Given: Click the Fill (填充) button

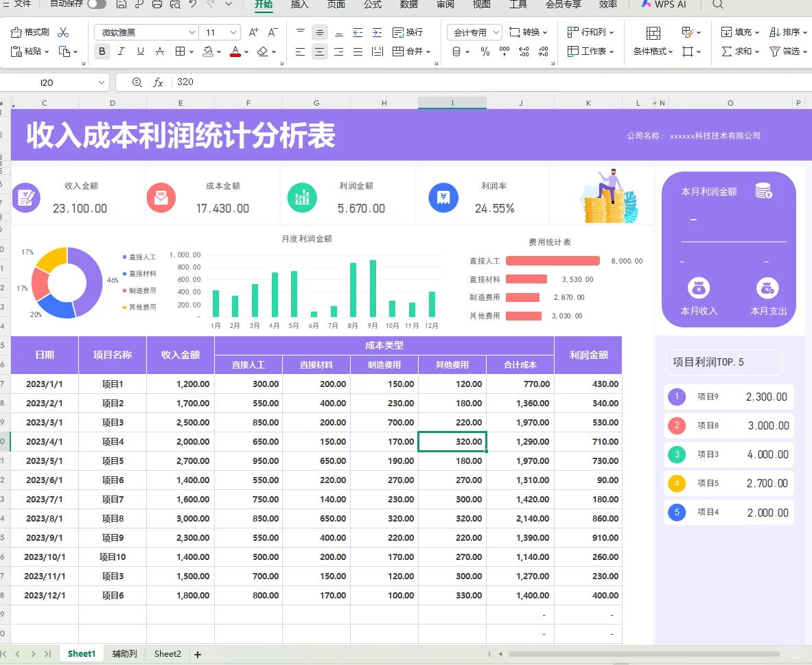Looking at the screenshot, I should [740, 32].
